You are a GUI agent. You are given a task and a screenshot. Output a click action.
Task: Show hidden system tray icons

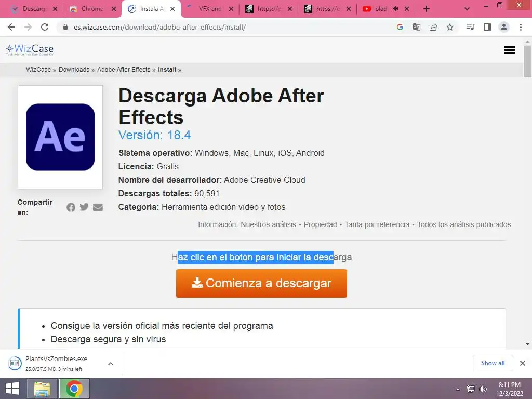[458, 389]
